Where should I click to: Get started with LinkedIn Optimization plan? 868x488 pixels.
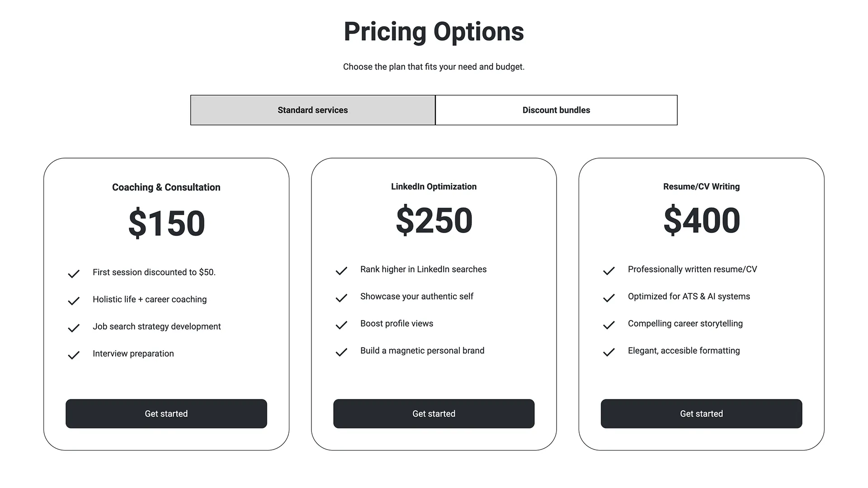point(434,413)
